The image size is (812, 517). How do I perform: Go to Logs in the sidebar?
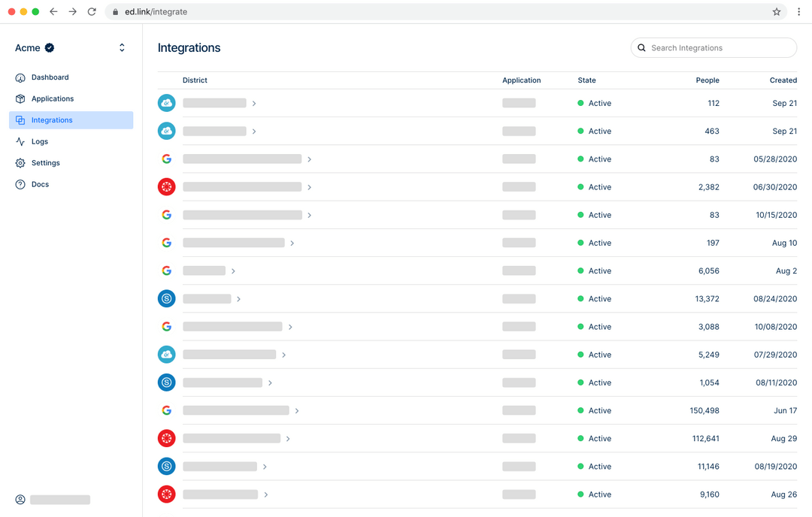click(40, 141)
